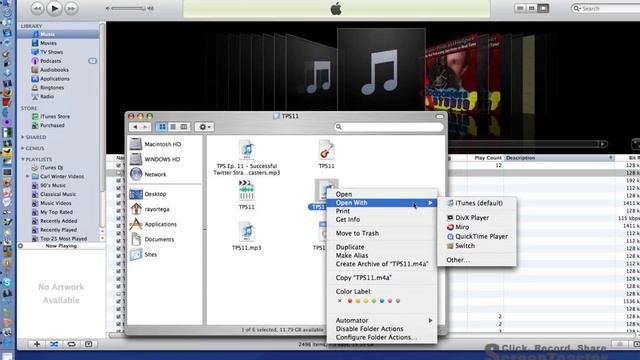Expand the Carl Winter Videos folder
The width and height of the screenshot is (640, 360).
coord(27,176)
